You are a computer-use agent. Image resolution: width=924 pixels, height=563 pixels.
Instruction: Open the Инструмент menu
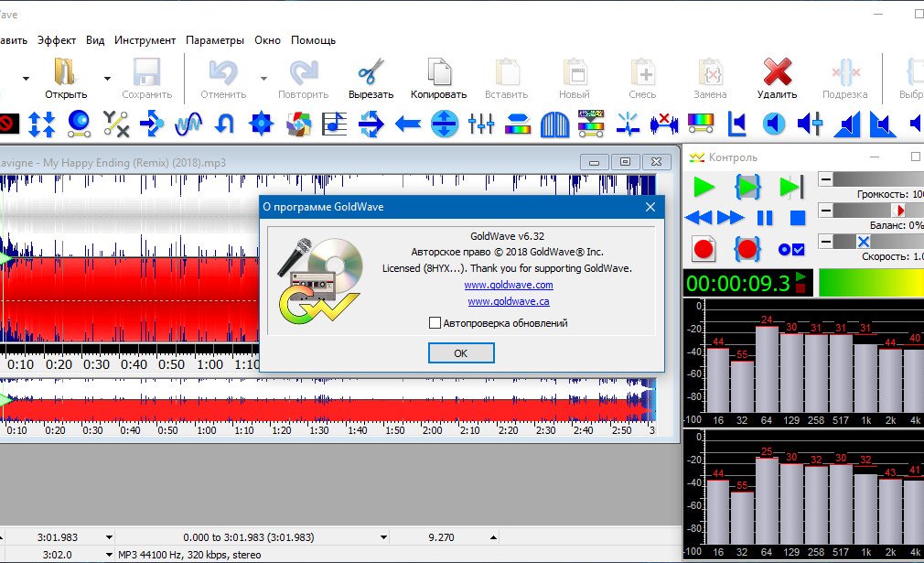145,40
